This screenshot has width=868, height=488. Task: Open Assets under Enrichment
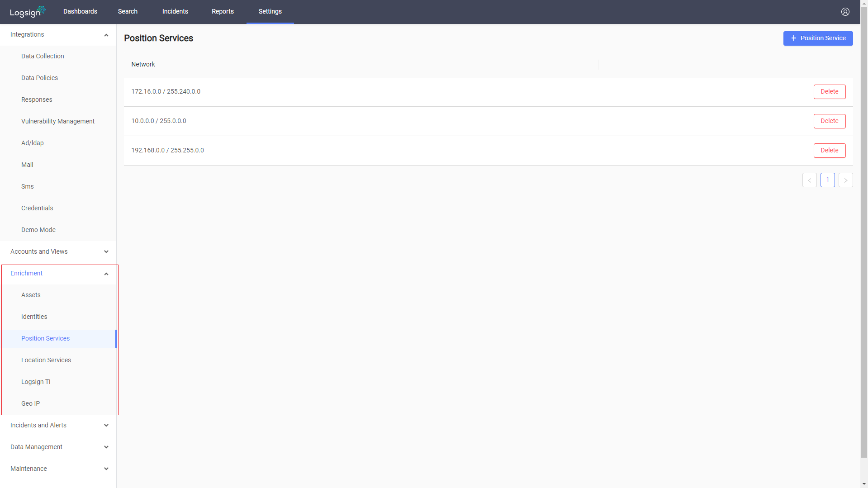tap(58, 295)
